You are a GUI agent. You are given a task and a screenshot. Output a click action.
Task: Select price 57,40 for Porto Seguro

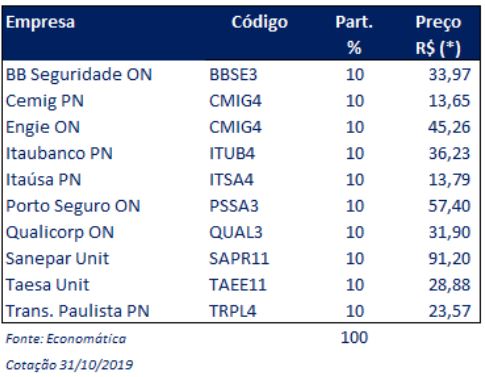click(x=449, y=206)
